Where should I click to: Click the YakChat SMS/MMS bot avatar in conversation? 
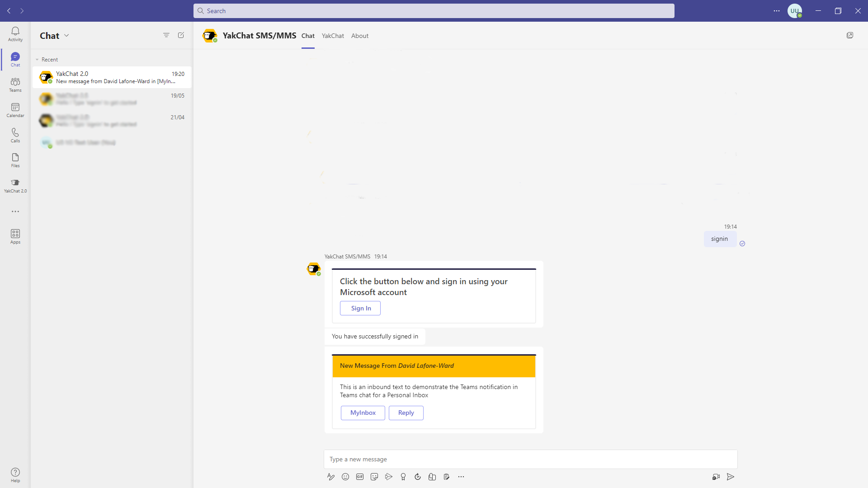click(313, 269)
